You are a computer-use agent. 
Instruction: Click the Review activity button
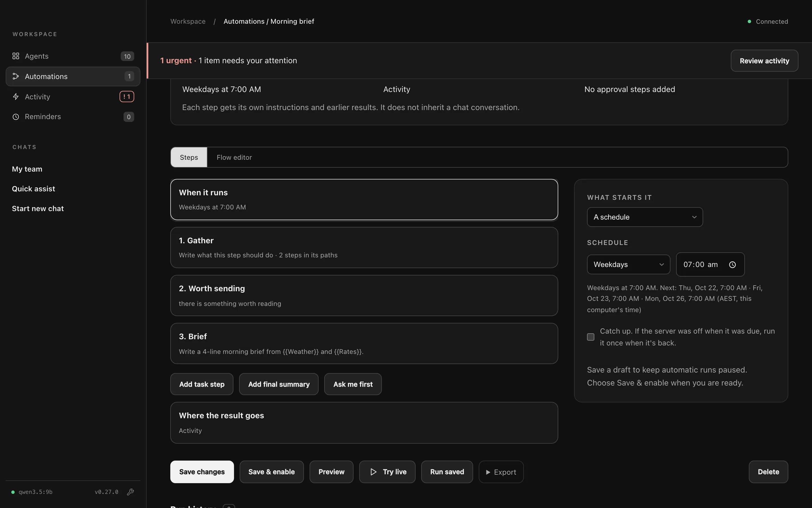[x=764, y=61]
